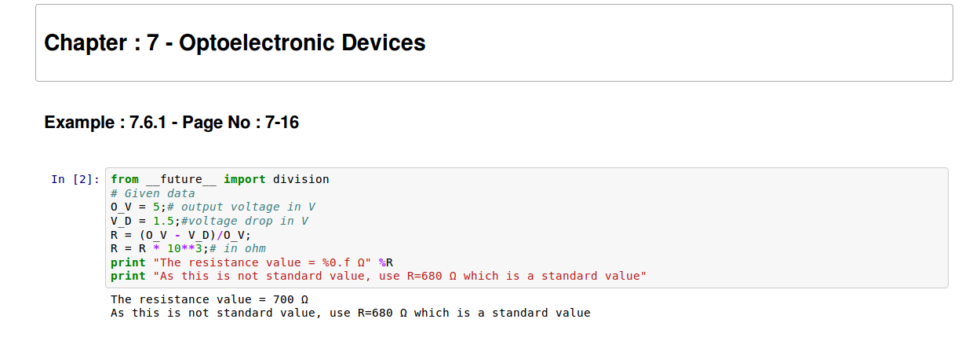Place cursor on the O_V = 5 assignment

pyautogui.click(x=135, y=207)
